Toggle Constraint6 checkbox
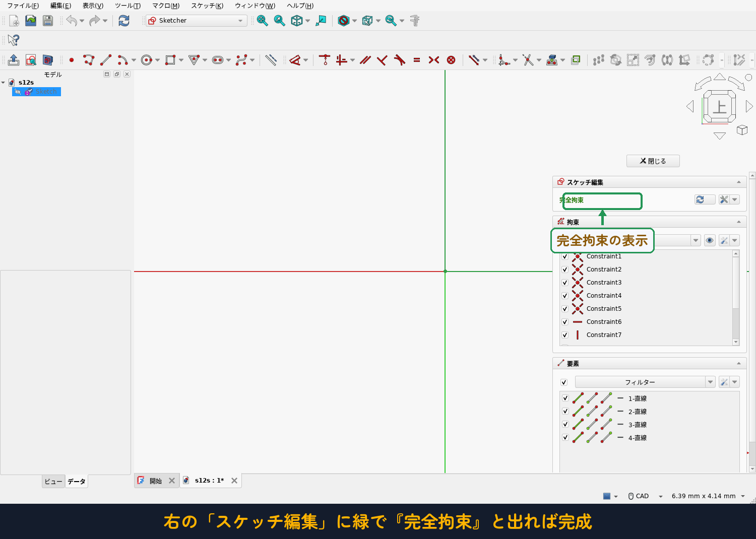The image size is (756, 539). (565, 322)
